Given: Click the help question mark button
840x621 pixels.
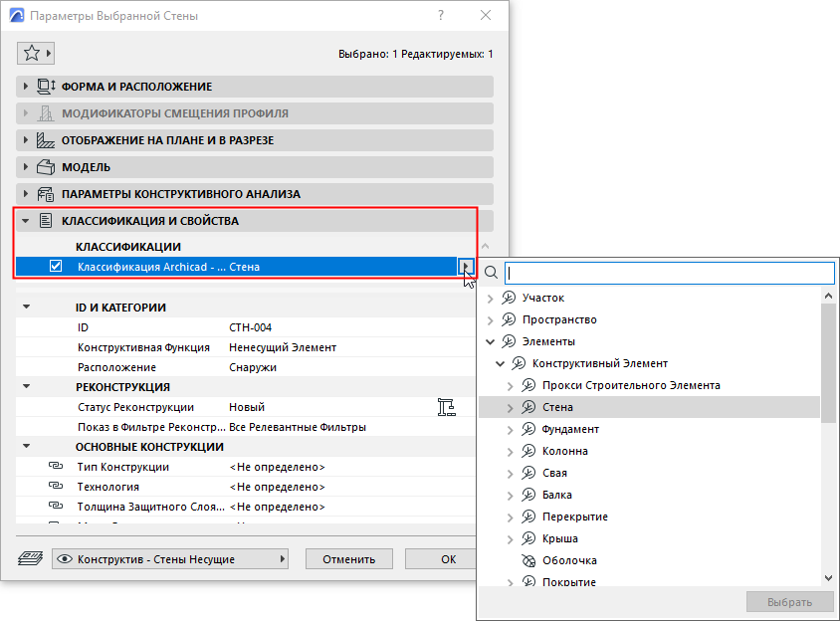Looking at the screenshot, I should (x=440, y=15).
